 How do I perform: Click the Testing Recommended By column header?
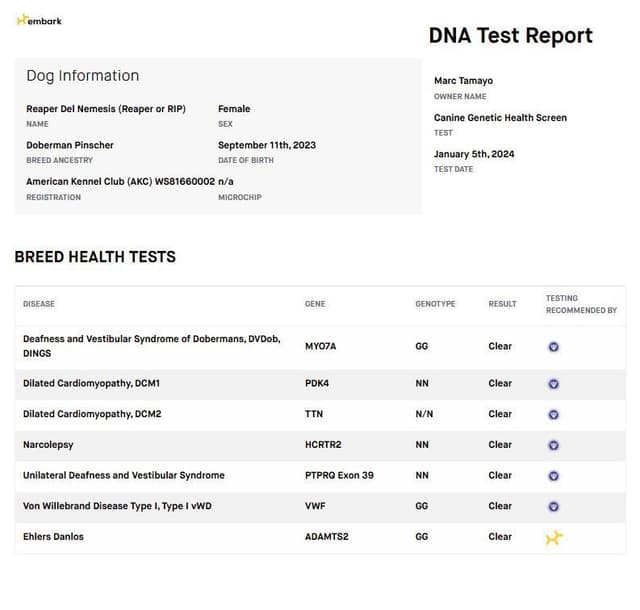(581, 304)
